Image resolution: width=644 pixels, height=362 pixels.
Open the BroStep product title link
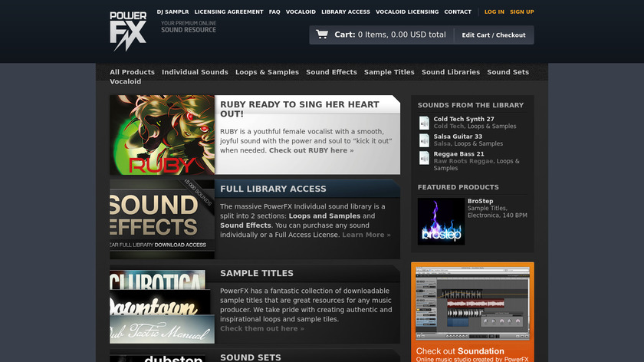point(480,201)
